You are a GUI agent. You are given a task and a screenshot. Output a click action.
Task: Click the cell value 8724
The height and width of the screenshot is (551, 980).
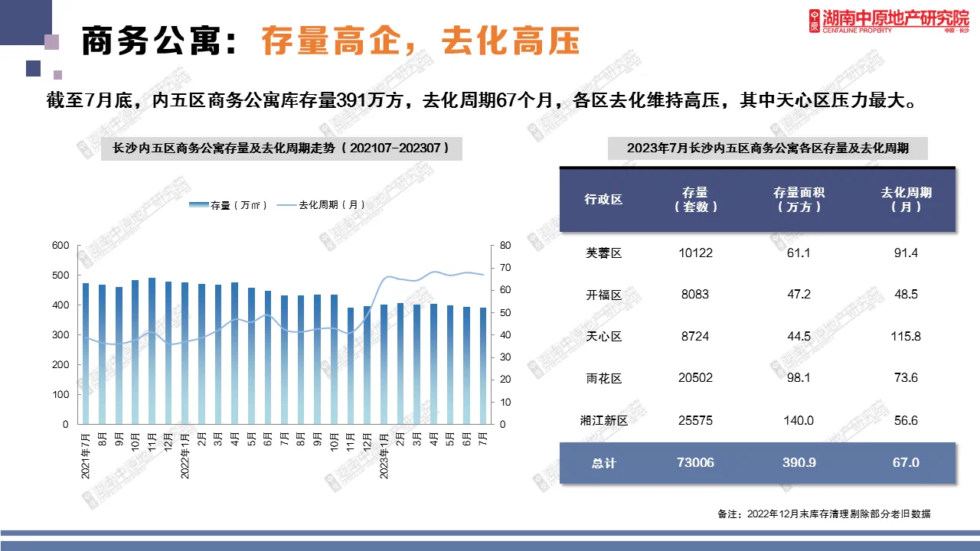coord(696,337)
